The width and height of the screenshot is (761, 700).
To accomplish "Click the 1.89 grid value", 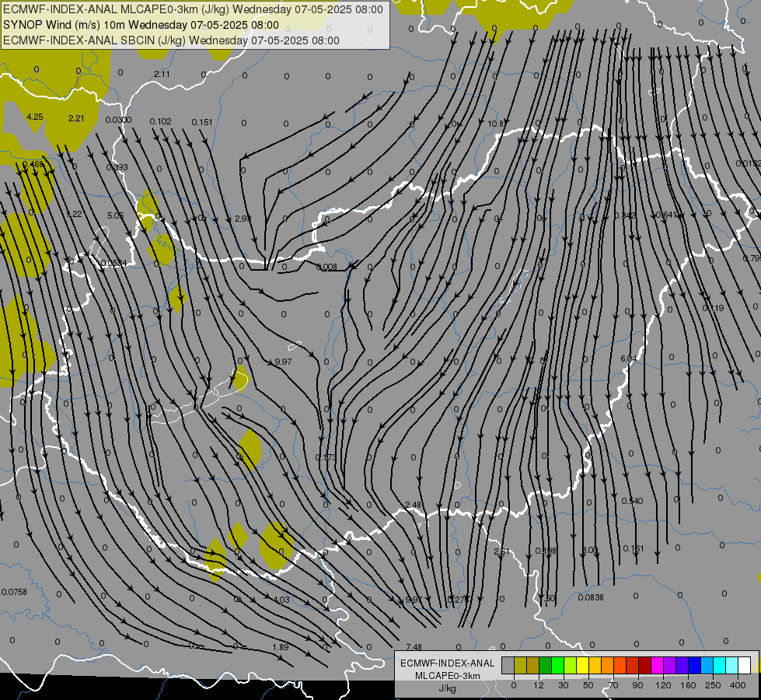I will pos(281,646).
